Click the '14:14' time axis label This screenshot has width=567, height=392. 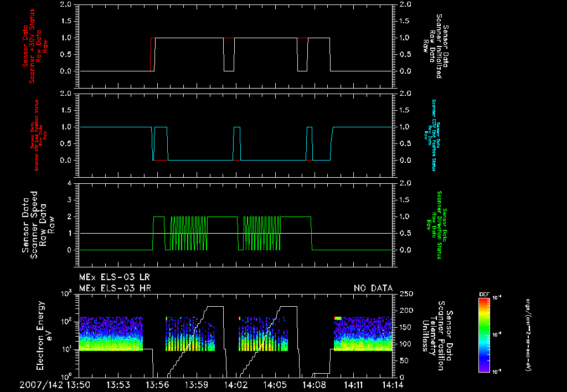[393, 385]
